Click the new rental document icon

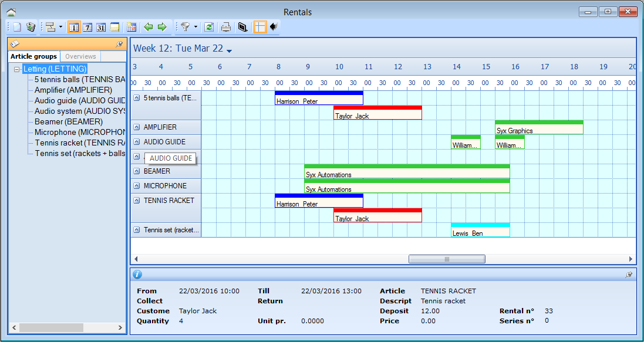pyautogui.click(x=17, y=27)
